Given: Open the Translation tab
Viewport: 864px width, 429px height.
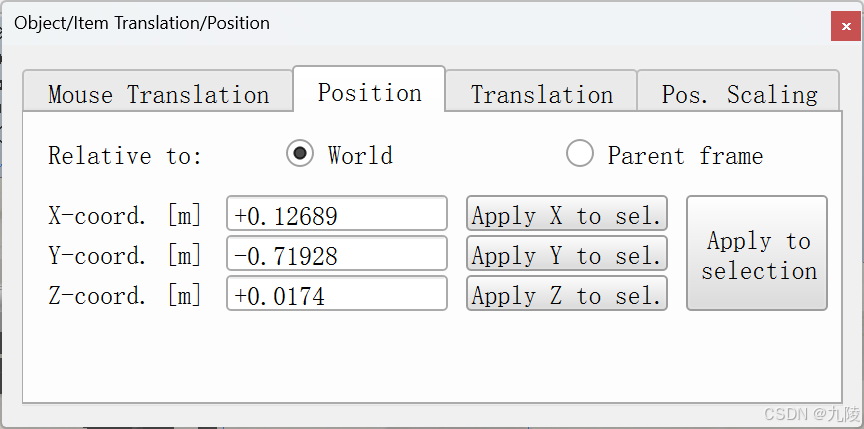Looking at the screenshot, I should point(541,95).
